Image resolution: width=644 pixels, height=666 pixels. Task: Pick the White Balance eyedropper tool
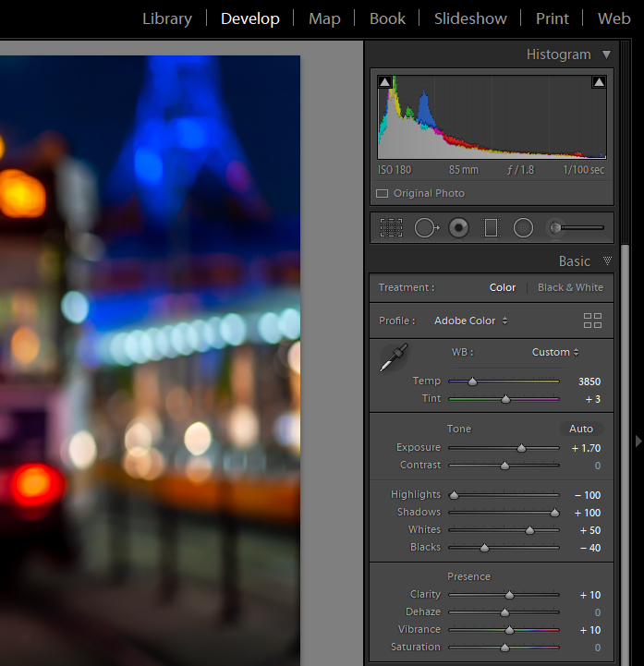pos(394,357)
